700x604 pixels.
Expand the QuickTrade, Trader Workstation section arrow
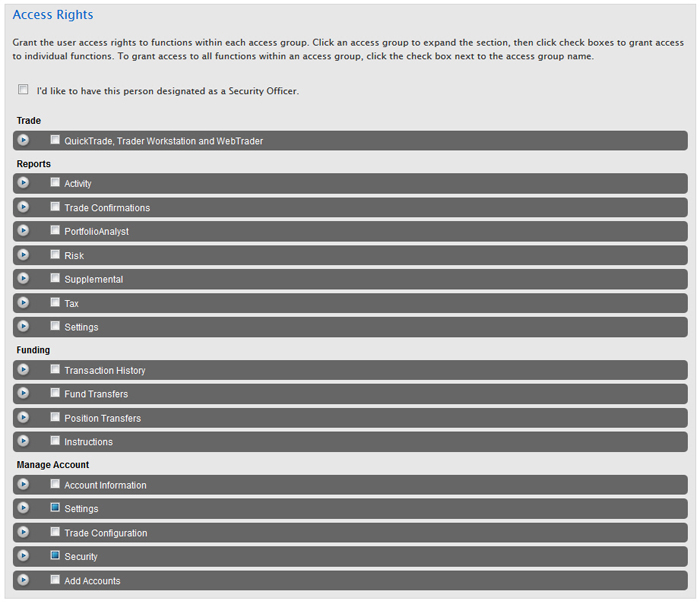[x=23, y=140]
